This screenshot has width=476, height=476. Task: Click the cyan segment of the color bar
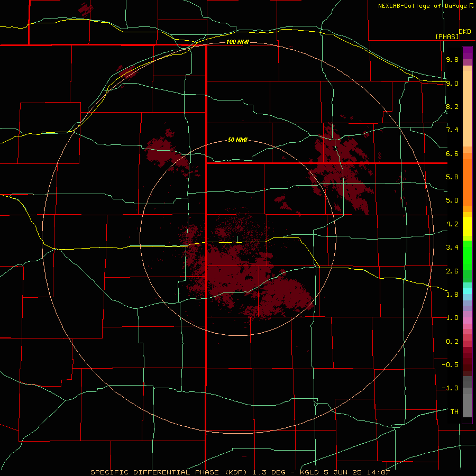coord(467,290)
